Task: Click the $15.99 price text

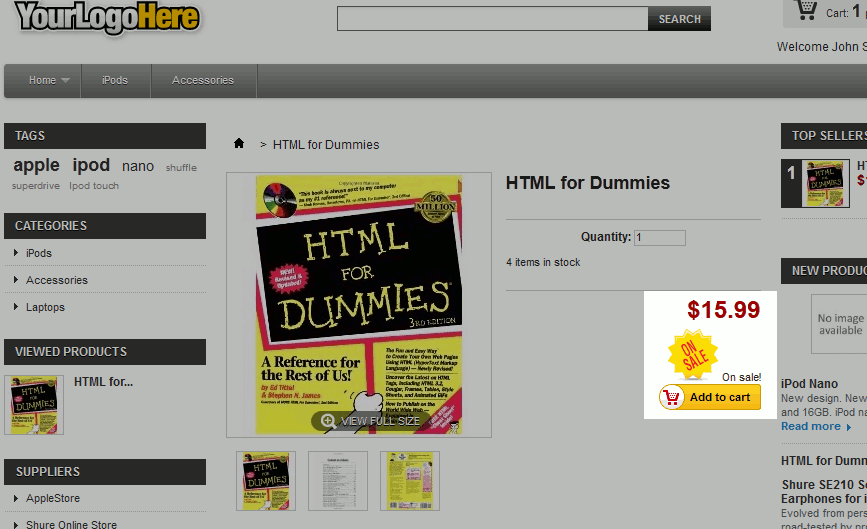Action: coord(723,310)
